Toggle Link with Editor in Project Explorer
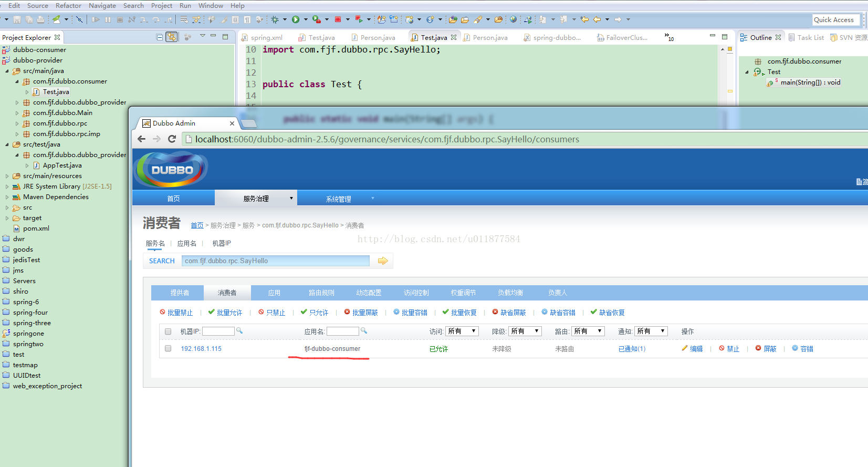 tap(172, 37)
